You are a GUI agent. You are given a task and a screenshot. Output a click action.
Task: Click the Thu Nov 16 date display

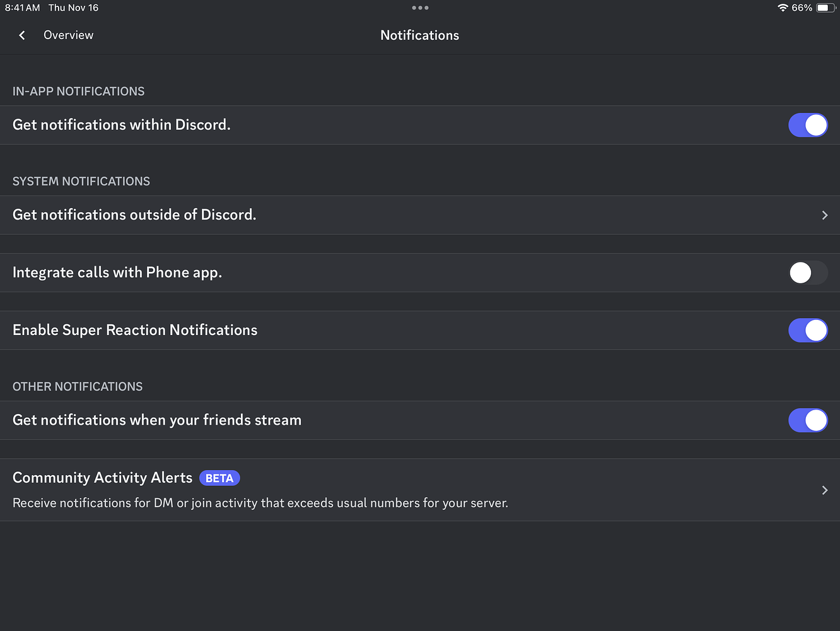coord(73,8)
